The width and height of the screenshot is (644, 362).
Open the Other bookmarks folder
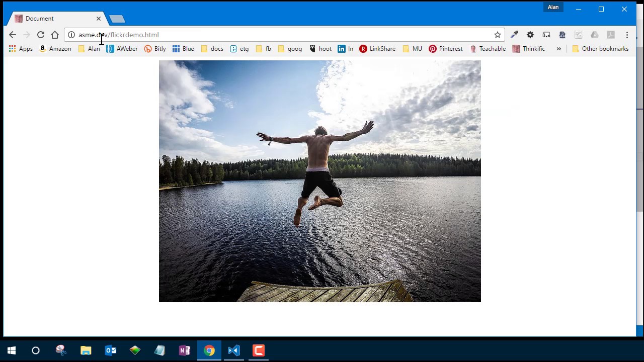600,49
